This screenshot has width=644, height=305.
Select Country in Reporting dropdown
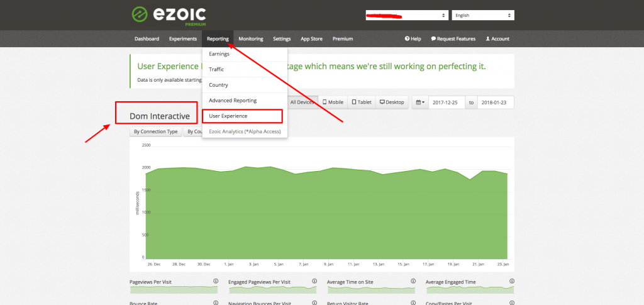coord(245,85)
